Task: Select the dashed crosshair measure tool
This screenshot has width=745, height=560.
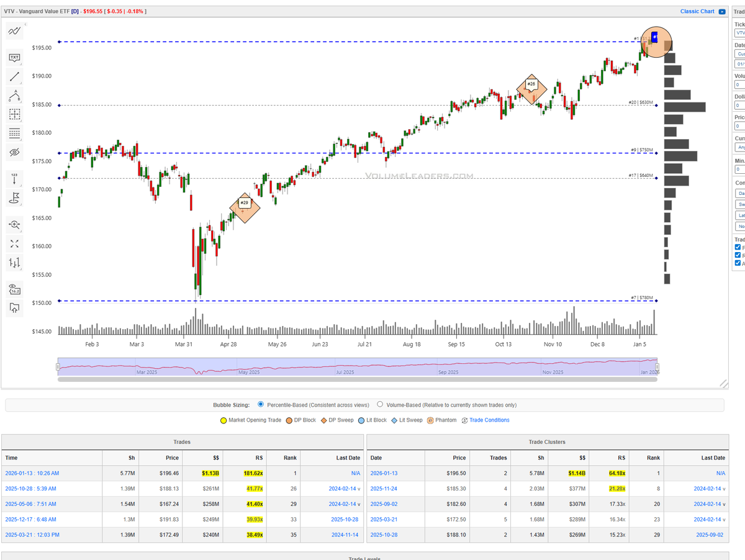Action: (x=14, y=114)
